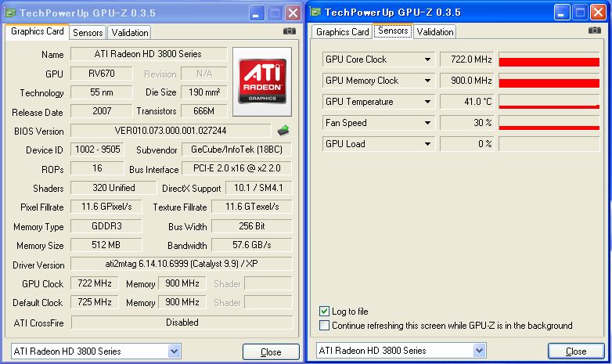Click the ATI Radeon Graphics logo

pos(262,81)
